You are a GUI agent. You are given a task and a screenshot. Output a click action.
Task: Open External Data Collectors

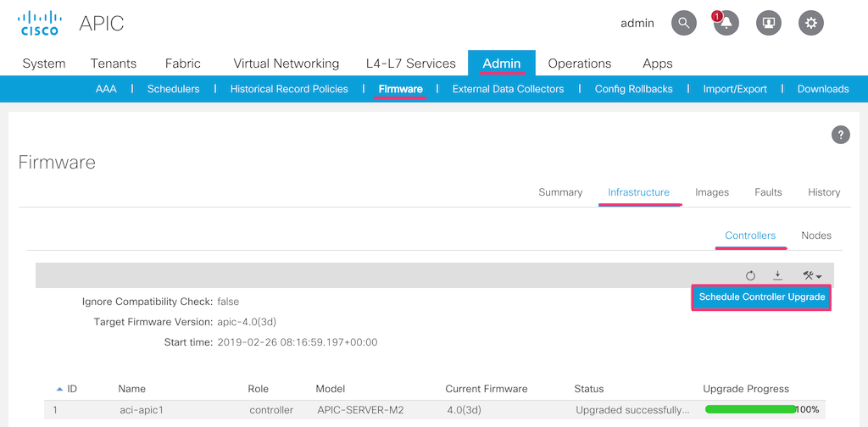pyautogui.click(x=509, y=89)
